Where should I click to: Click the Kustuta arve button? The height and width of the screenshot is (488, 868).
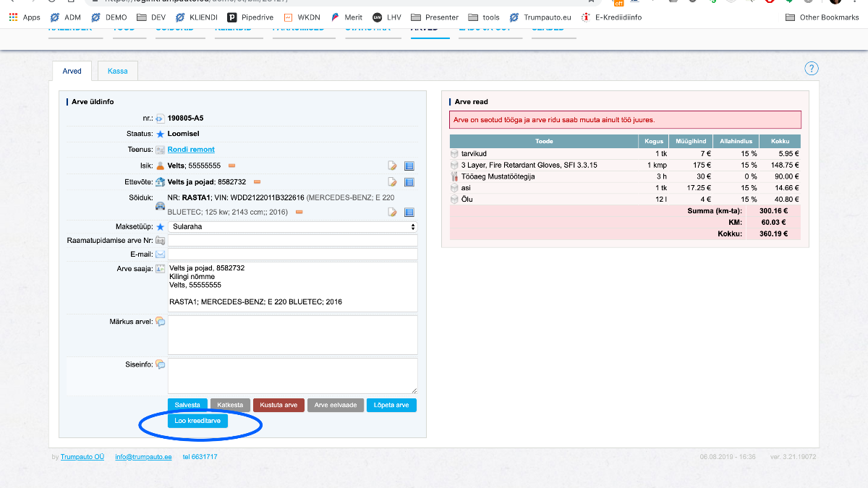coord(279,405)
